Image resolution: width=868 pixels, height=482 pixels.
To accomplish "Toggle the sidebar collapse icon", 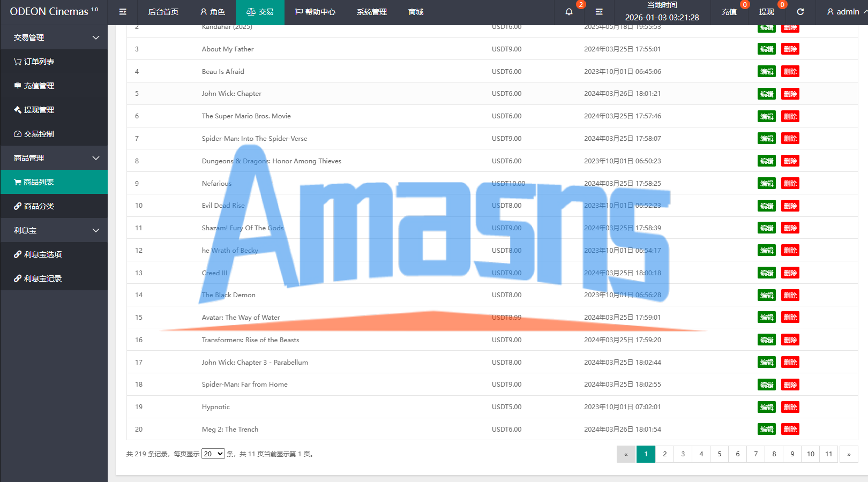I will 123,12.
